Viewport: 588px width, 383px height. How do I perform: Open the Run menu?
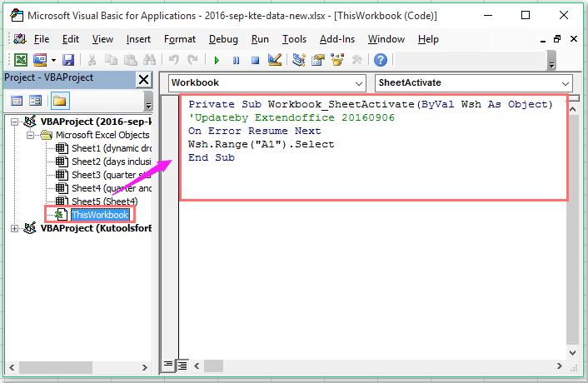pos(260,39)
